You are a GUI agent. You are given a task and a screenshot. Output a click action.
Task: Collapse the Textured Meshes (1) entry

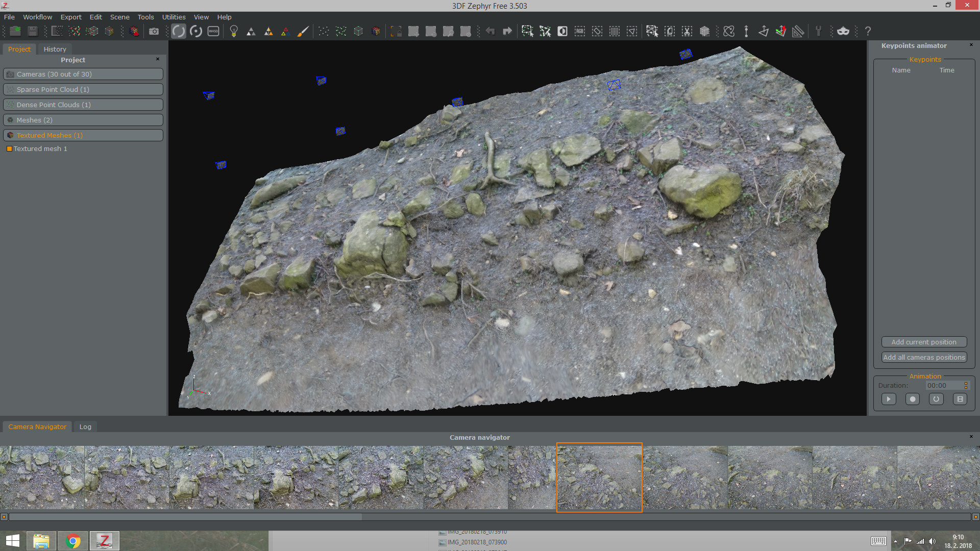point(83,135)
